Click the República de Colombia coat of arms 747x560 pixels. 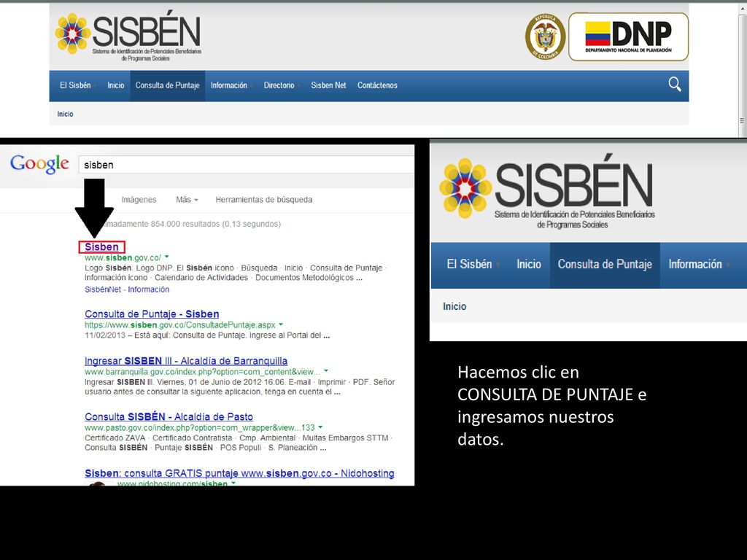click(x=545, y=36)
